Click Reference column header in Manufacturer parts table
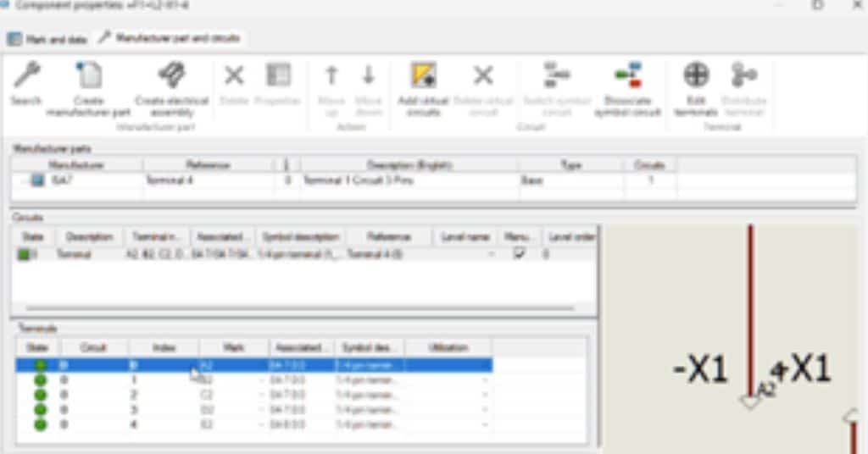Screen dimensions: 868x454 (209, 165)
